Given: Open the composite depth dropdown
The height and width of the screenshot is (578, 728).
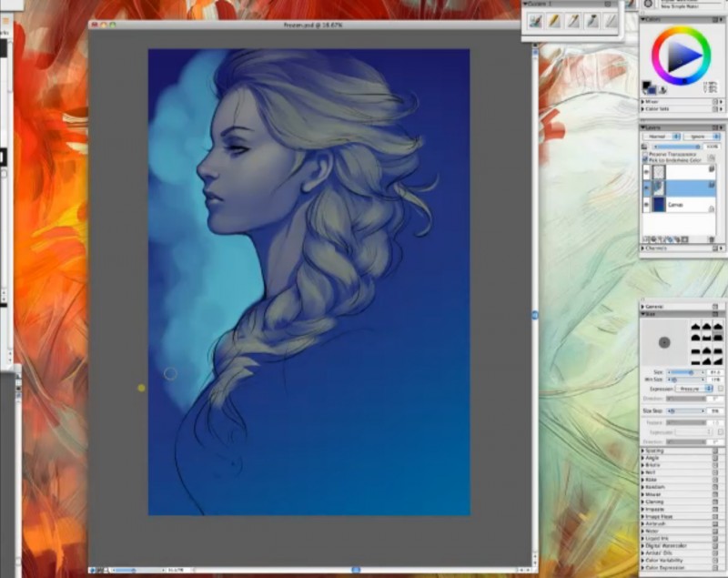Looking at the screenshot, I should point(702,137).
